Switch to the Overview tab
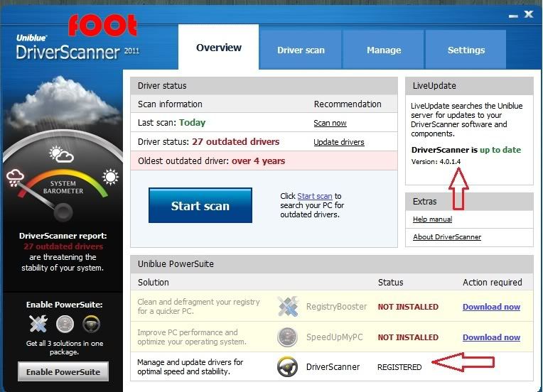543x392 pixels. (x=219, y=48)
